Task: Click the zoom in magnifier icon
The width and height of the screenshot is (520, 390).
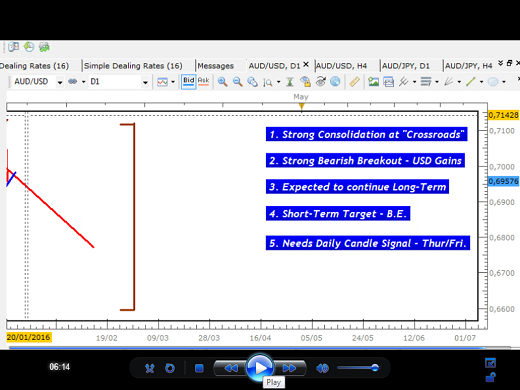Action: coord(222,82)
